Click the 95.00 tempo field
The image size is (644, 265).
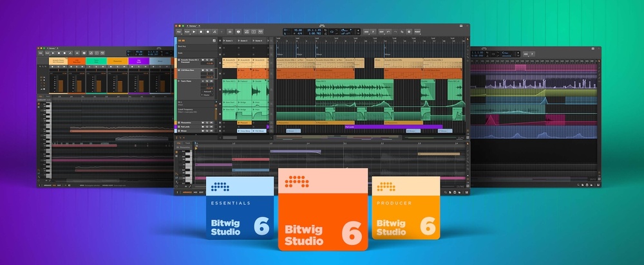298,29
